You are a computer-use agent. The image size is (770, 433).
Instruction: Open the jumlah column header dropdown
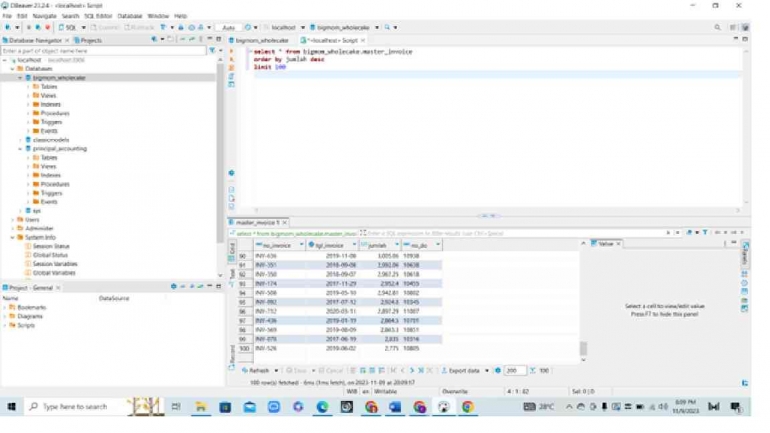tap(396, 244)
